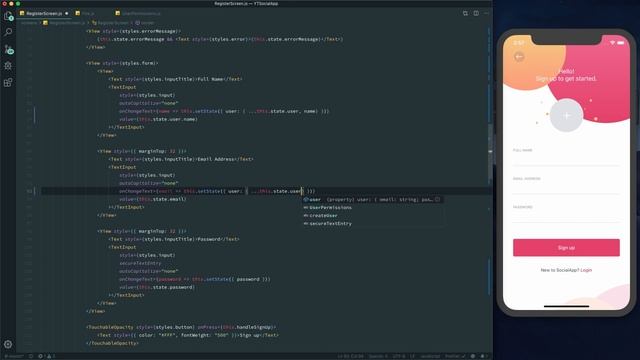This screenshot has height=360, width=640.
Task: Click the open changes icon in editor toolbar
Action: tap(465, 13)
